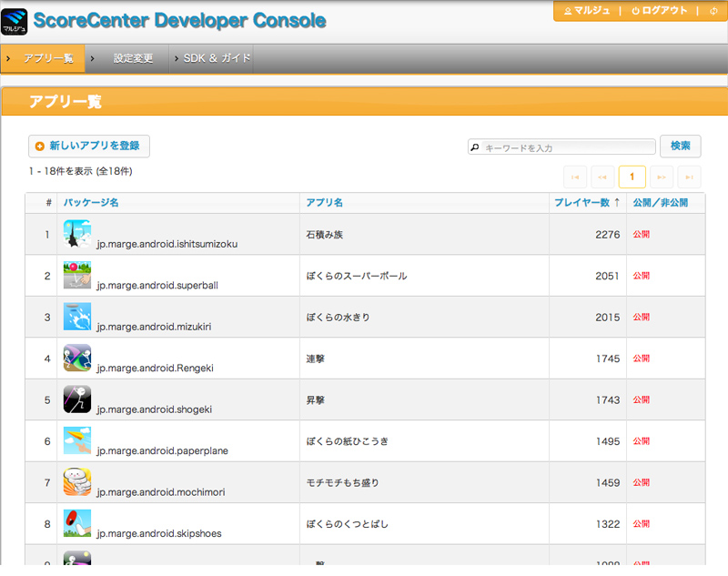Click page 1 in the pagination
The width and height of the screenshot is (728, 576).
(632, 176)
